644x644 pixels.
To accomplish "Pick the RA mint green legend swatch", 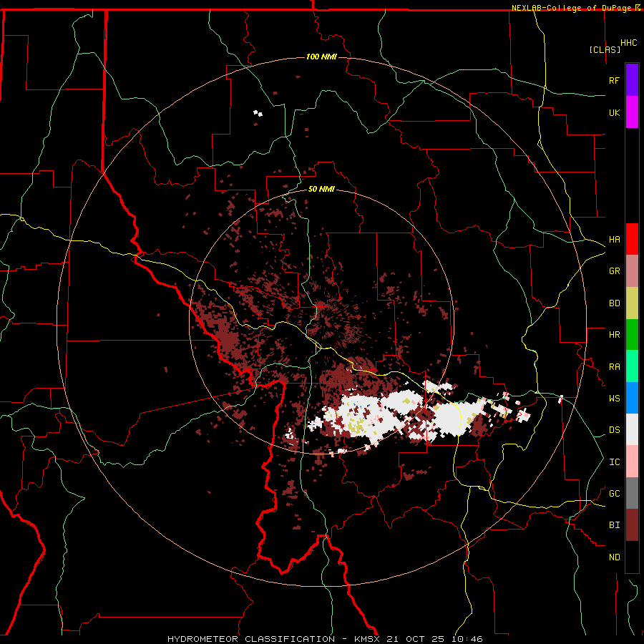I will pos(632,366).
